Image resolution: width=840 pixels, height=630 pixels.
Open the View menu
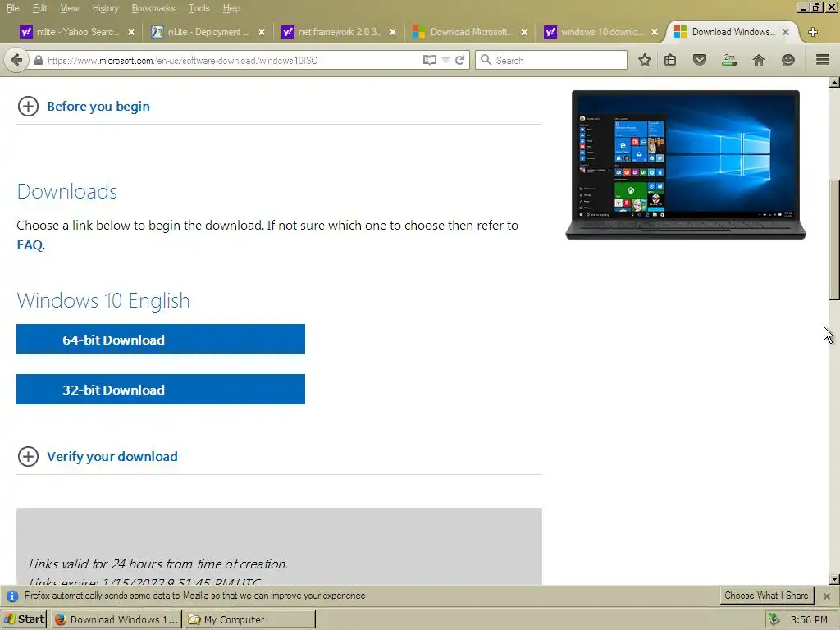(x=70, y=8)
